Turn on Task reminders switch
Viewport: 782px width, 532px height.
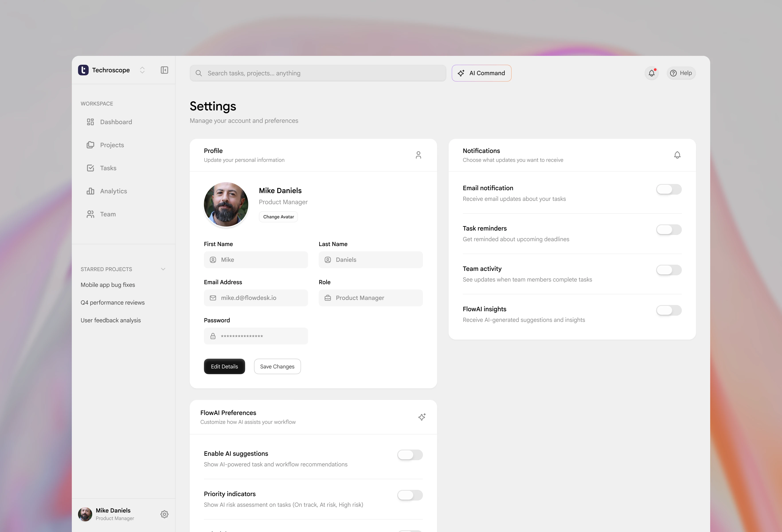(x=669, y=230)
